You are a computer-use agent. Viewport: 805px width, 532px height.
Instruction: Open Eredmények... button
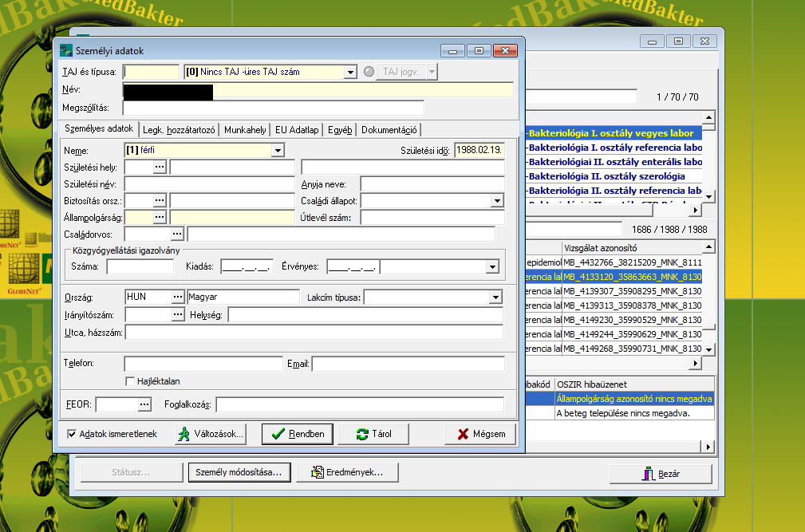click(x=347, y=472)
